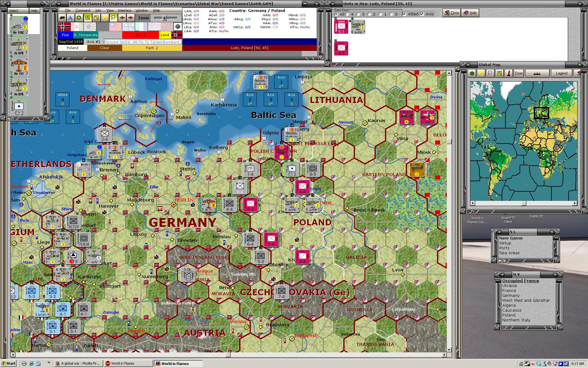Viewport: 588px width, 368px height.
Task: Click the sun weather icon in main toolbar
Action: point(105,18)
